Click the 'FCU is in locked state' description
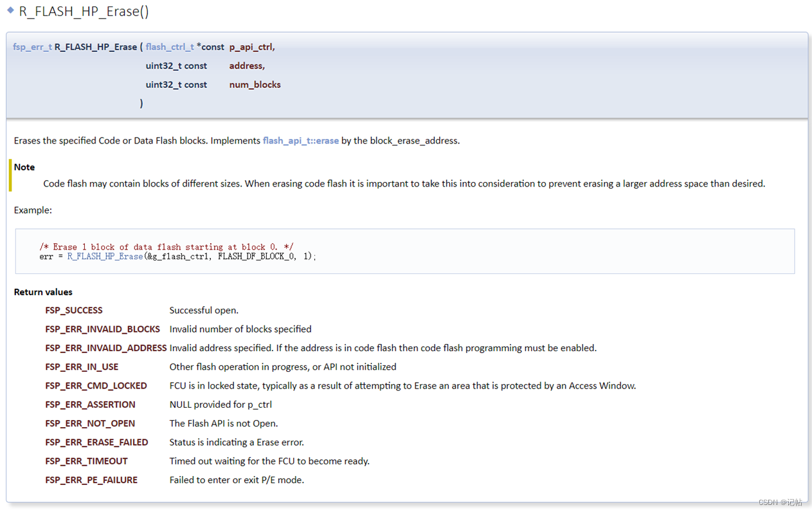 402,386
